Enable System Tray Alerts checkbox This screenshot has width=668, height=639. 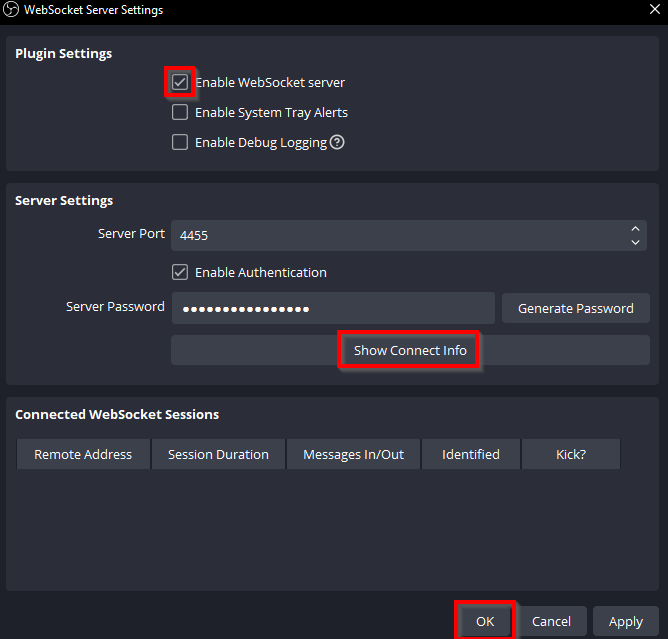pos(180,112)
